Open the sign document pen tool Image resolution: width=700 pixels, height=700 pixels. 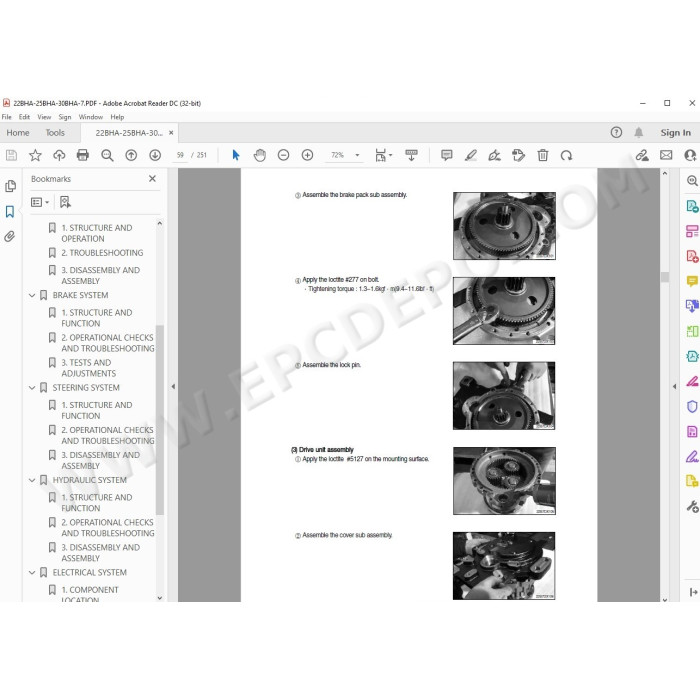(x=495, y=155)
